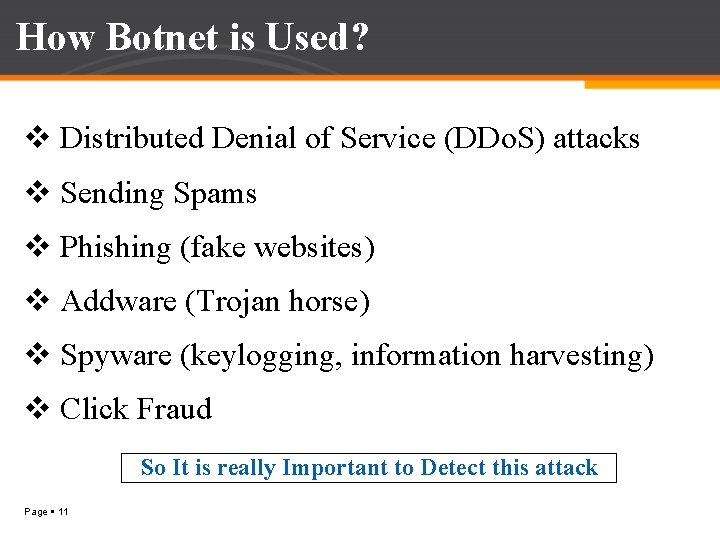The image size is (720, 540).
Task: Select the Addware (Trojan horse) line
Action: pyautogui.click(x=215, y=302)
